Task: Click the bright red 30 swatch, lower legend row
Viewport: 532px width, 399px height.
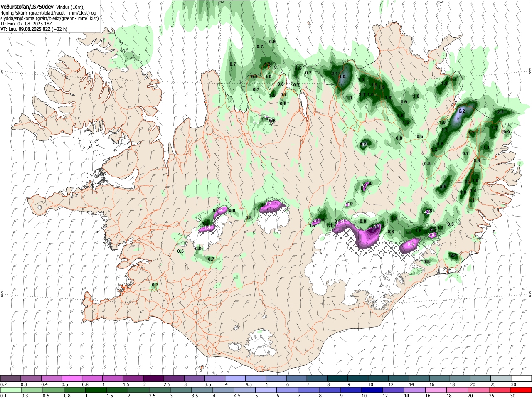Action: click(520, 390)
